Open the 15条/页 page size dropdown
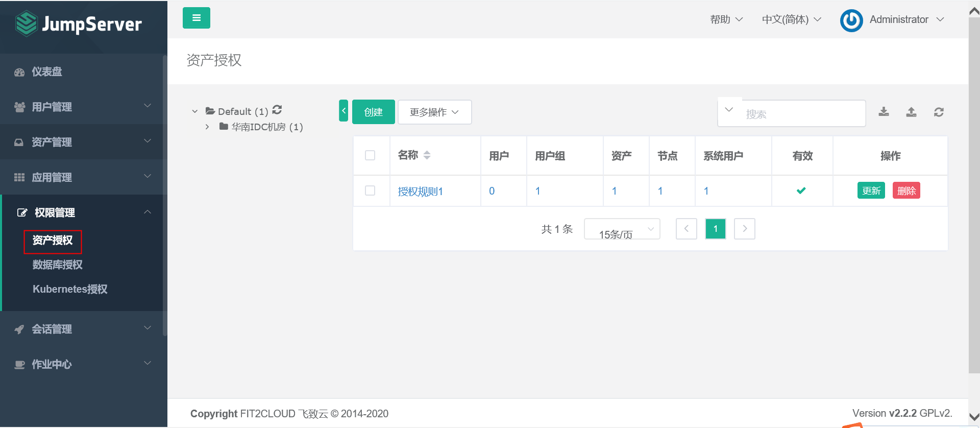 [x=622, y=229]
